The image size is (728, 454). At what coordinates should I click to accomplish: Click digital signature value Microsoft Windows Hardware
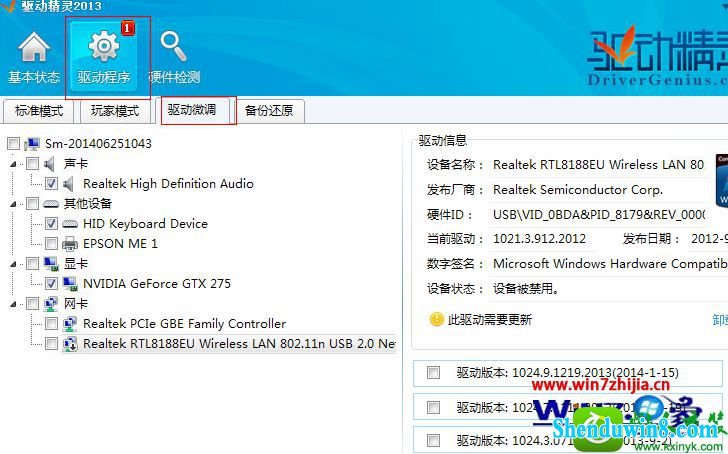[610, 264]
